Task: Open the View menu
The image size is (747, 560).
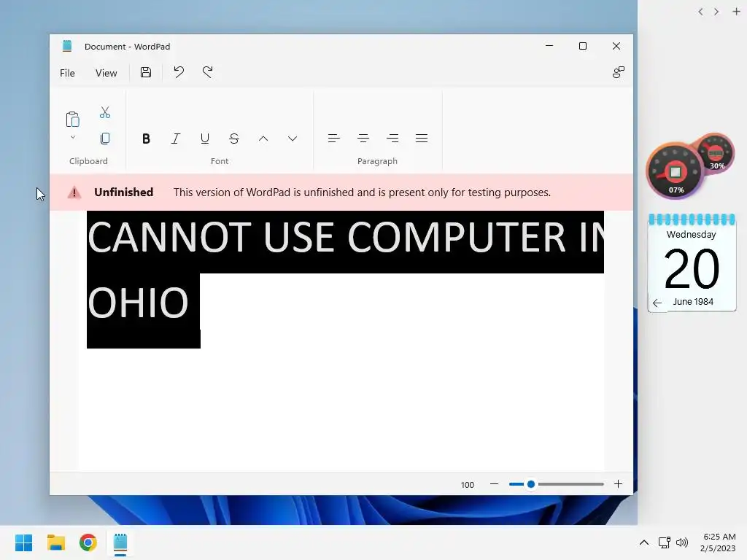Action: pyautogui.click(x=106, y=73)
